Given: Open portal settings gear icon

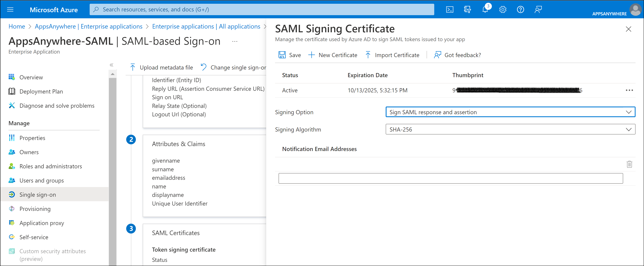Looking at the screenshot, I should click(503, 10).
